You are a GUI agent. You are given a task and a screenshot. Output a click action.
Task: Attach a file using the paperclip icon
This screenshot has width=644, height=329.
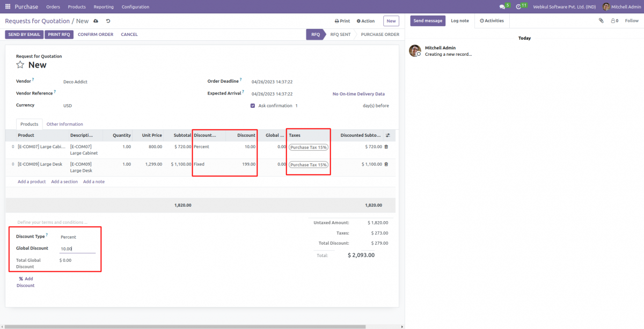pos(601,20)
